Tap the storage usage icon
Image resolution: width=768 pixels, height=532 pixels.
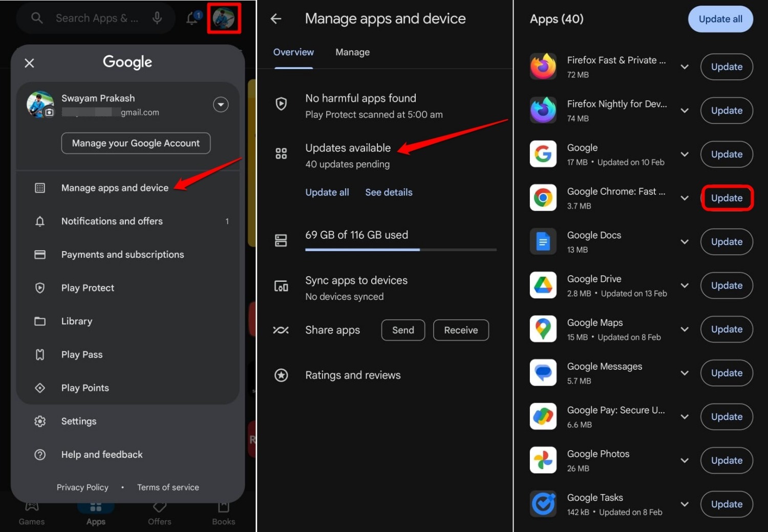(x=281, y=240)
